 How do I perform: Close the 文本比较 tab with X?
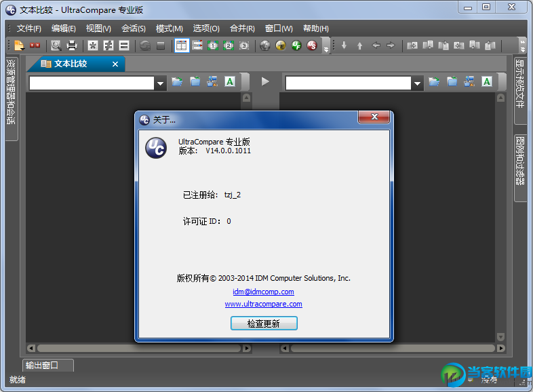pyautogui.click(x=115, y=64)
